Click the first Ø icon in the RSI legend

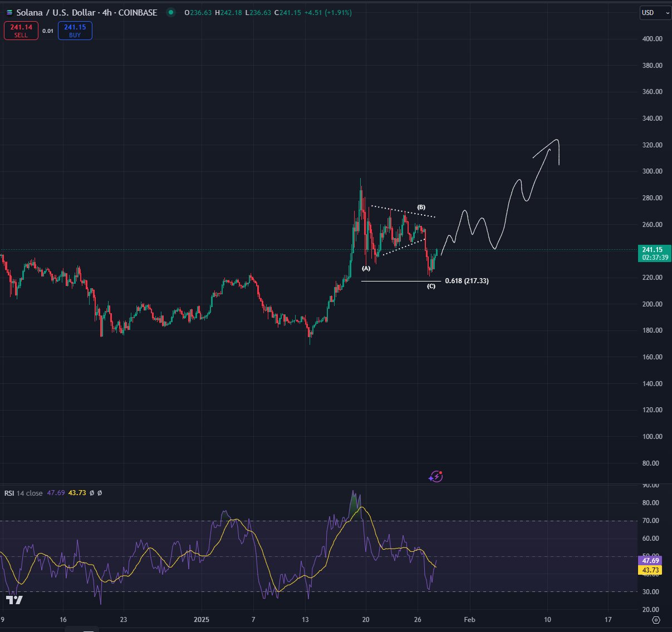(91, 493)
